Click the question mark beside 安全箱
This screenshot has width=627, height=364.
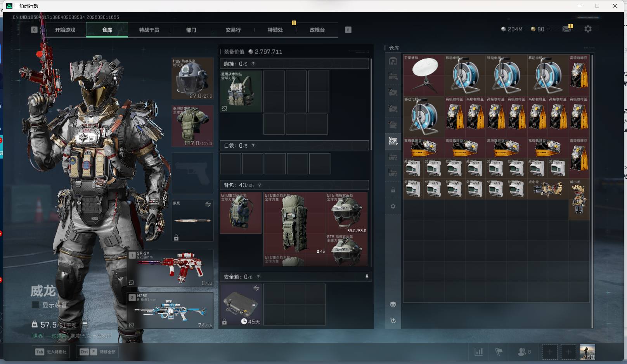[x=258, y=277]
